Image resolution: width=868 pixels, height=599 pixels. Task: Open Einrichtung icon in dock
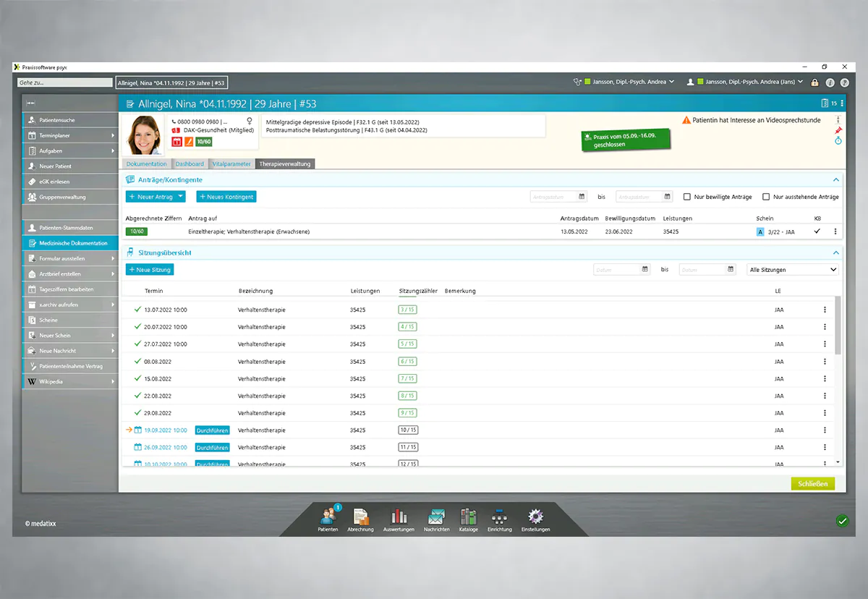(499, 519)
